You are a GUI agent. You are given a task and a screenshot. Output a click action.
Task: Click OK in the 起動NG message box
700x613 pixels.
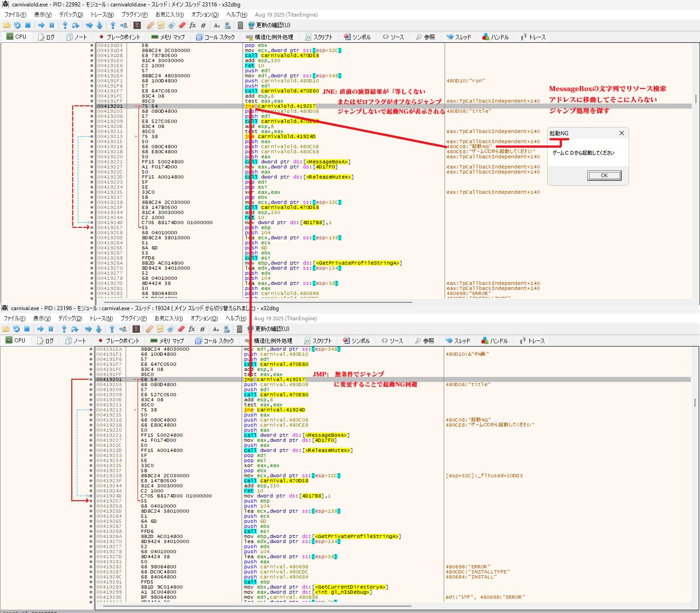(x=604, y=175)
